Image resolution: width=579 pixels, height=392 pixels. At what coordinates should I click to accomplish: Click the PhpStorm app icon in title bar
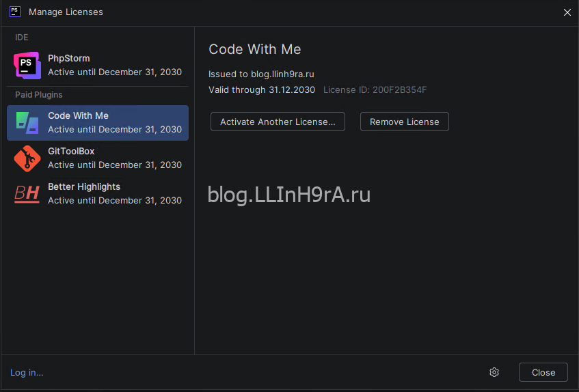(14, 12)
